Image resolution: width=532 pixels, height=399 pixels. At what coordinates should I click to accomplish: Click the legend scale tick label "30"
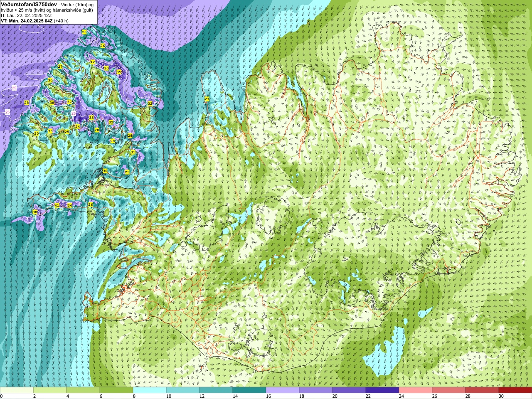tap(501, 396)
